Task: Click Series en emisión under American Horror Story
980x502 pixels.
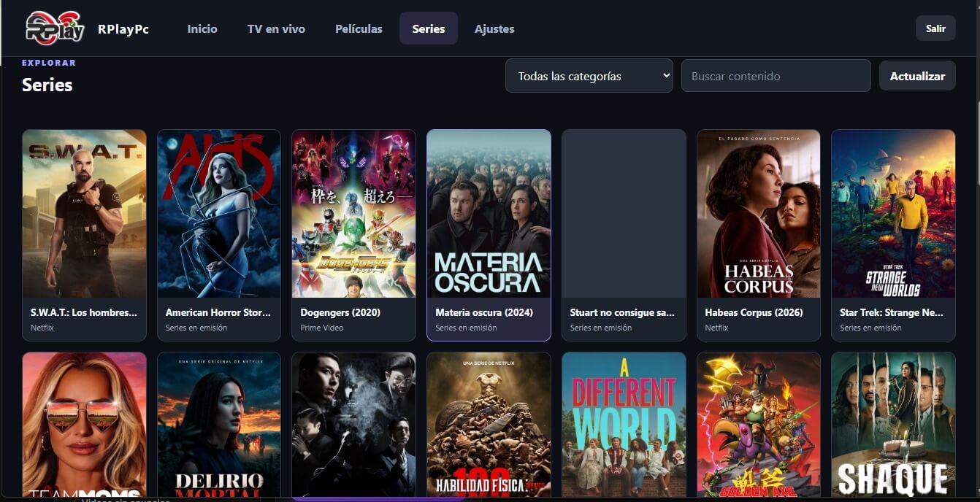Action: [x=196, y=328]
